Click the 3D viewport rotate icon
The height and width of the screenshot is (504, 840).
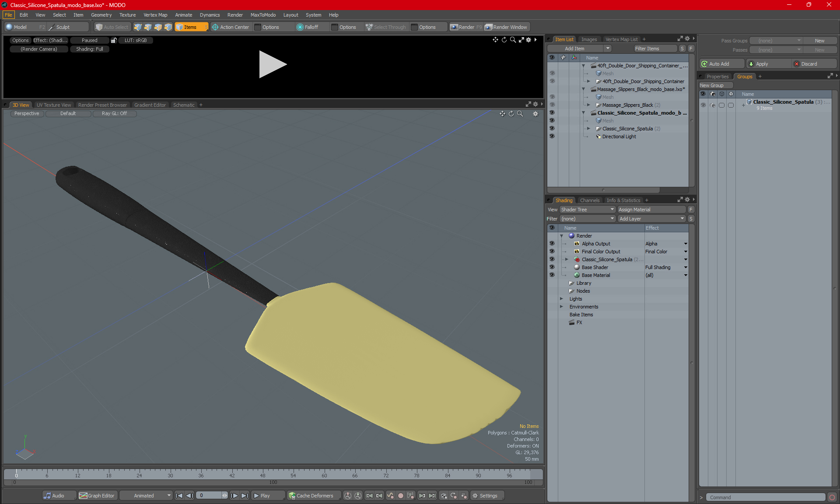511,114
